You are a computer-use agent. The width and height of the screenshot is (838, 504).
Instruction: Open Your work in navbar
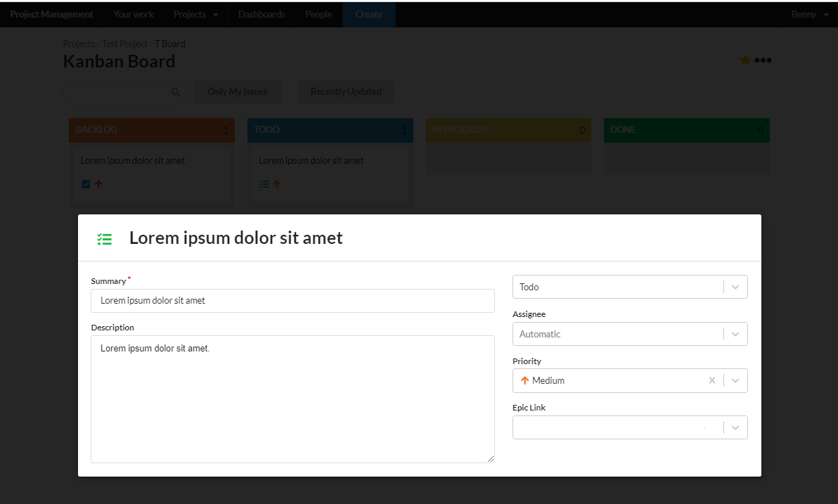coord(134,15)
